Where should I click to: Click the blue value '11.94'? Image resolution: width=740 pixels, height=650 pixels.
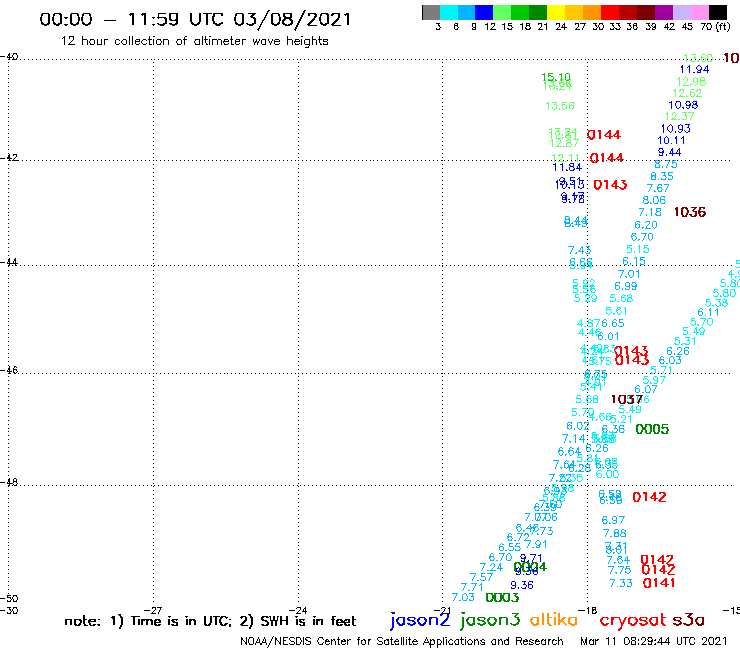coord(694,69)
